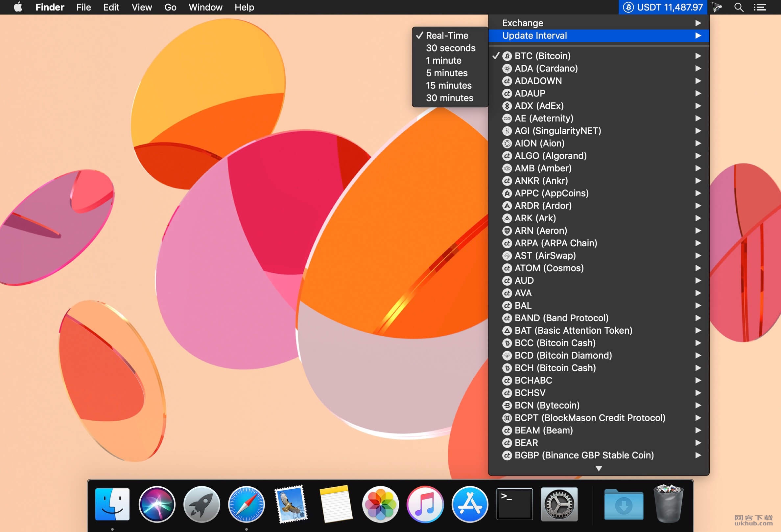The height and width of the screenshot is (532, 781).
Task: Click the Cardano coin icon
Action: point(507,69)
